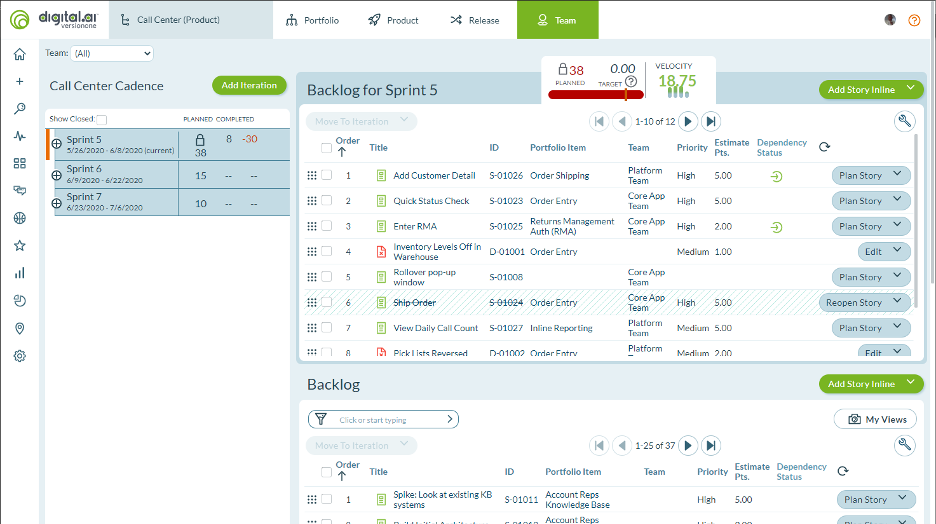Check the Add Customer Detail row
This screenshot has width=936, height=524.
click(x=326, y=175)
